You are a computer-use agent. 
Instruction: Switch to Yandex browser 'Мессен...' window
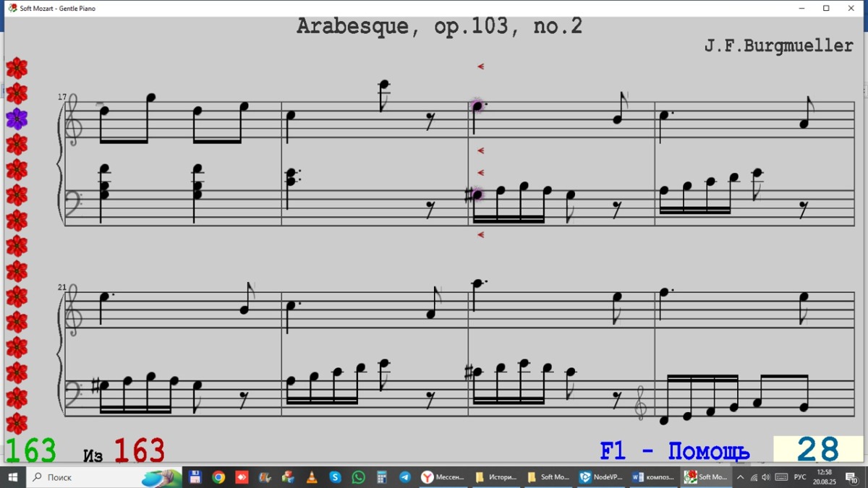pos(443,477)
